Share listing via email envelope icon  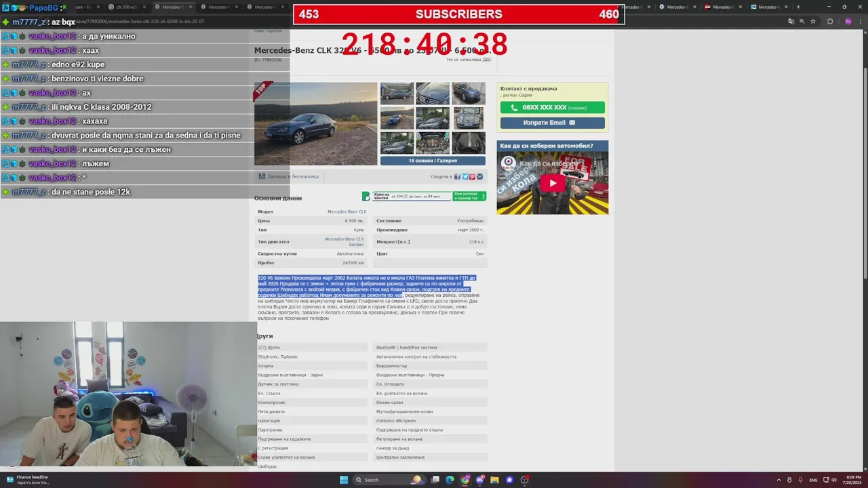point(480,177)
